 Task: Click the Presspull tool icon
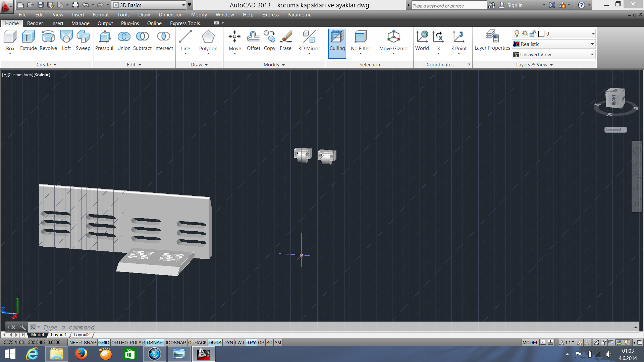(105, 37)
